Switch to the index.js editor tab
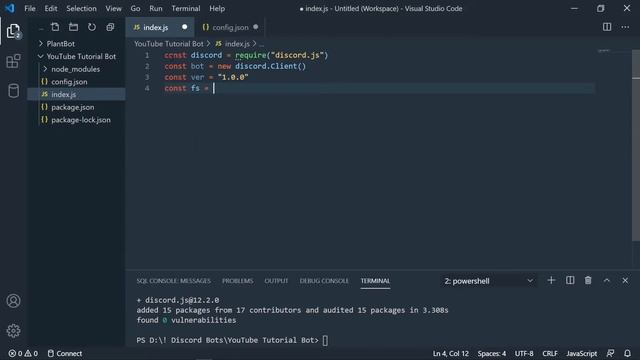This screenshot has width=640, height=360. 160,27
